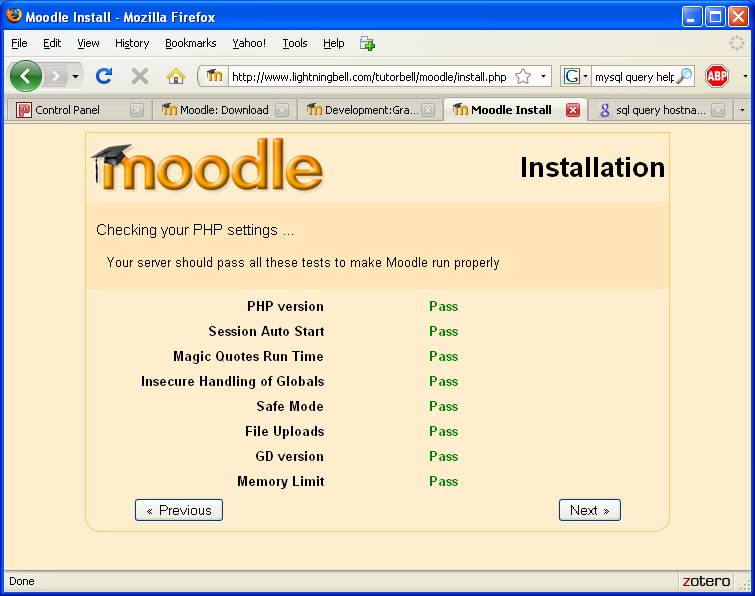
Task: Open the Tools menu
Action: tap(294, 43)
